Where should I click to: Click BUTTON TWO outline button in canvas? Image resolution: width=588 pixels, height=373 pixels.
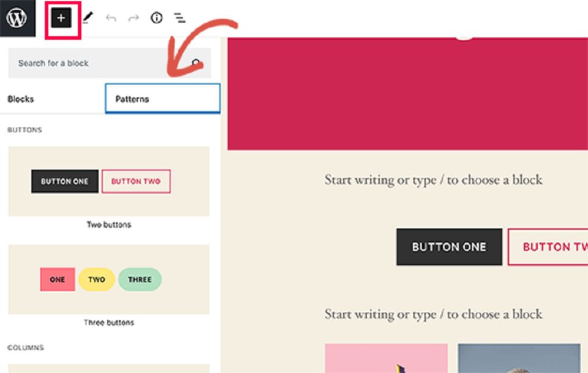pos(548,247)
